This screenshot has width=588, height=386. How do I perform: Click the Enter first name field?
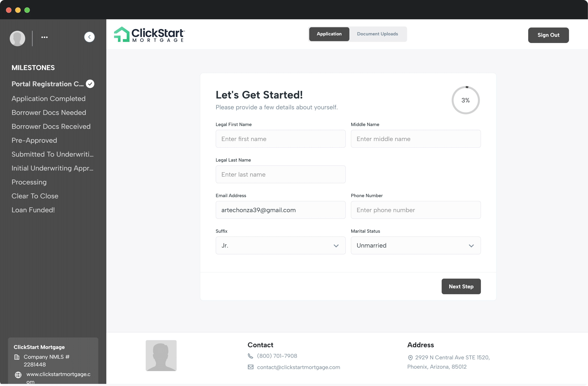pos(280,139)
